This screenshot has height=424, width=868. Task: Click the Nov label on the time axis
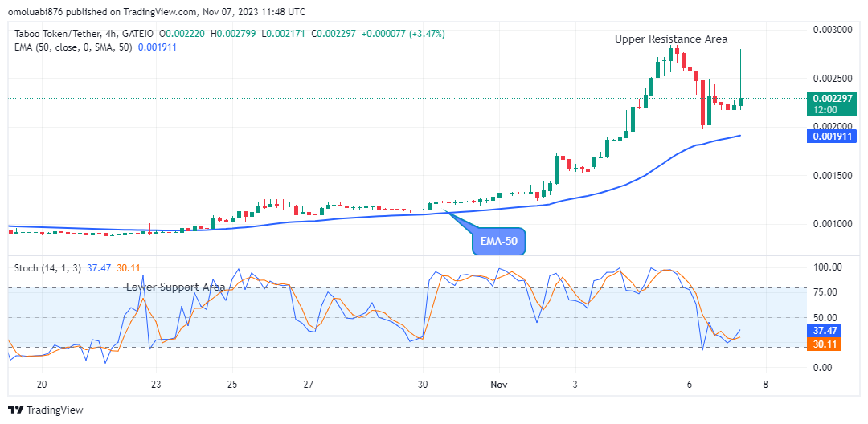498,384
